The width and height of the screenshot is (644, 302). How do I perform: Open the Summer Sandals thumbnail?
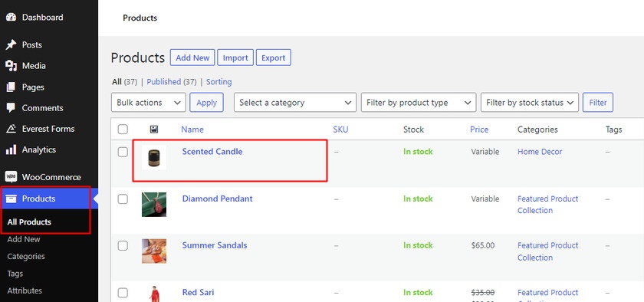click(x=154, y=251)
